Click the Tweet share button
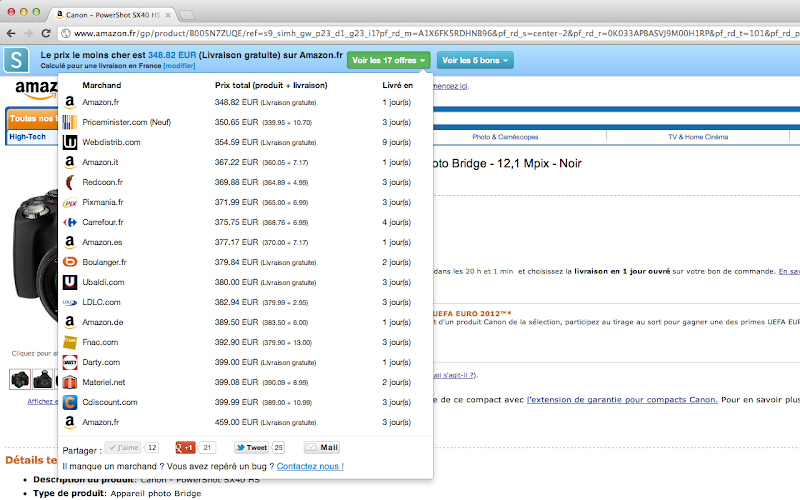The height and width of the screenshot is (500, 800). pos(252,447)
